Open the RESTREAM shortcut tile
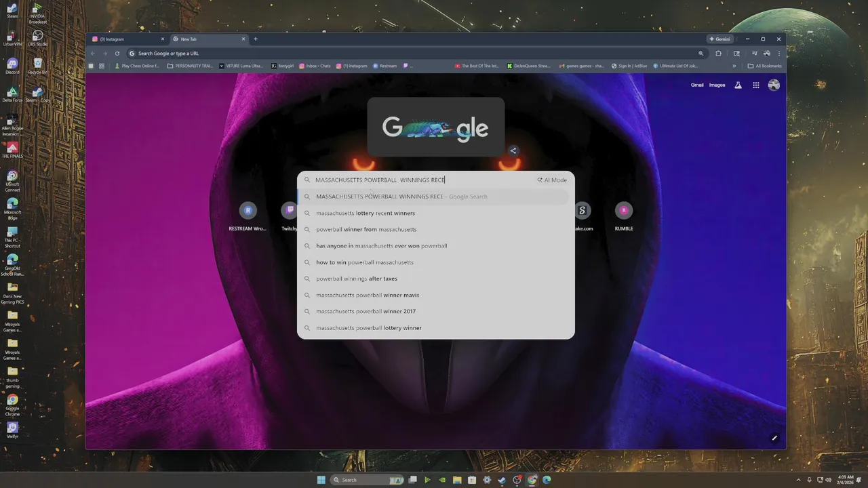Image resolution: width=868 pixels, height=488 pixels. [248, 217]
